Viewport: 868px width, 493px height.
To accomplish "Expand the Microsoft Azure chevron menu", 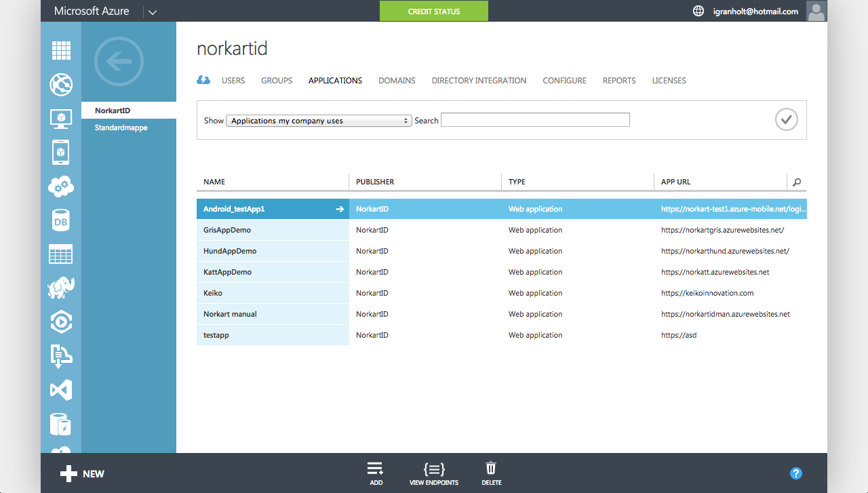I will [152, 12].
